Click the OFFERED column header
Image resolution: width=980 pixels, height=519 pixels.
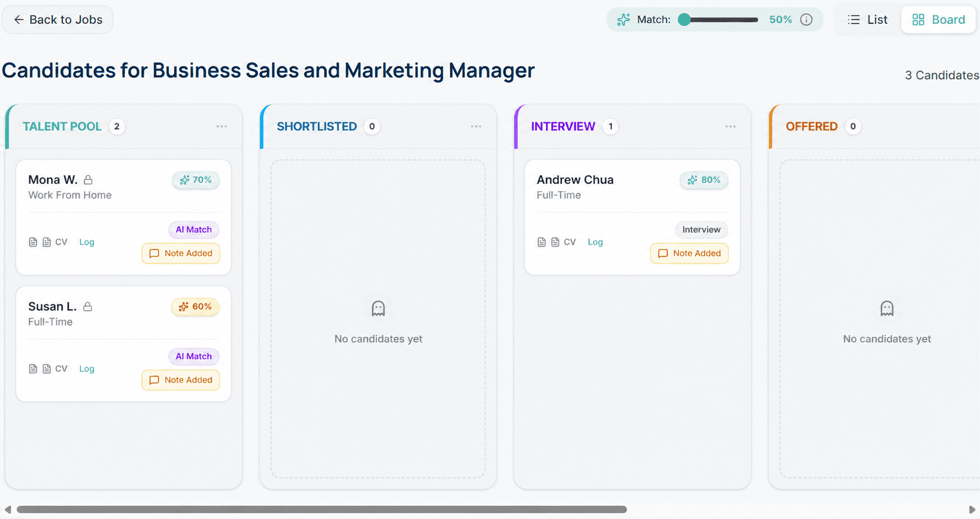(x=812, y=126)
